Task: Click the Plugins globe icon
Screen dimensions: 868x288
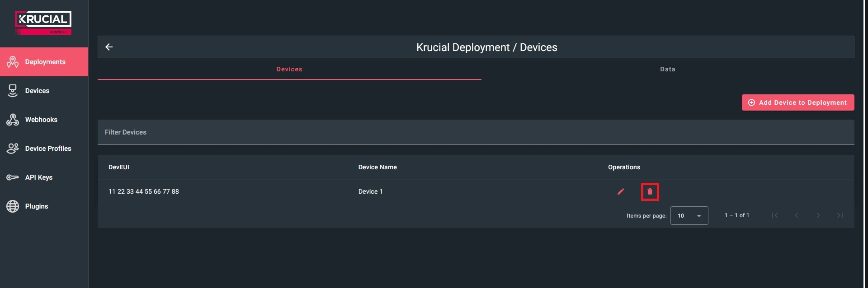Action: click(13, 206)
